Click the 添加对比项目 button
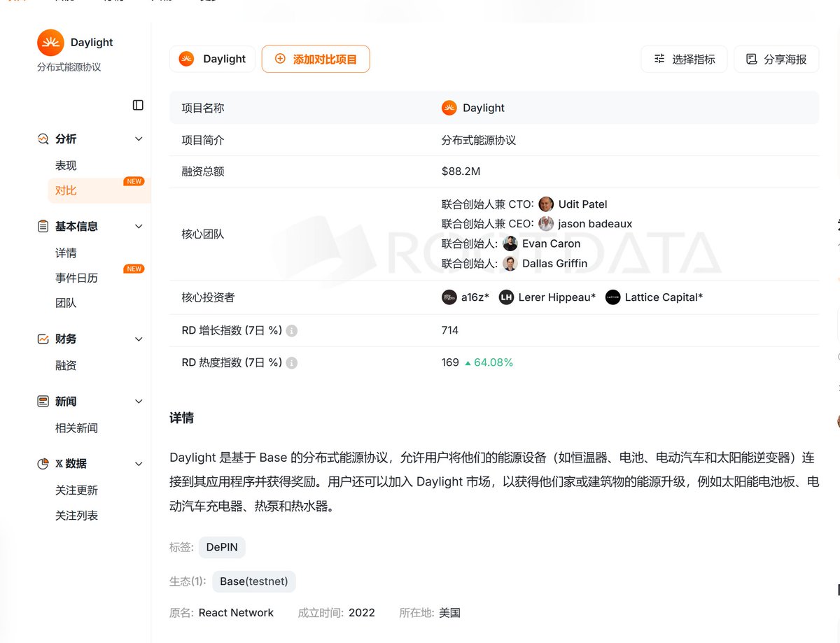The image size is (840, 643). [316, 59]
